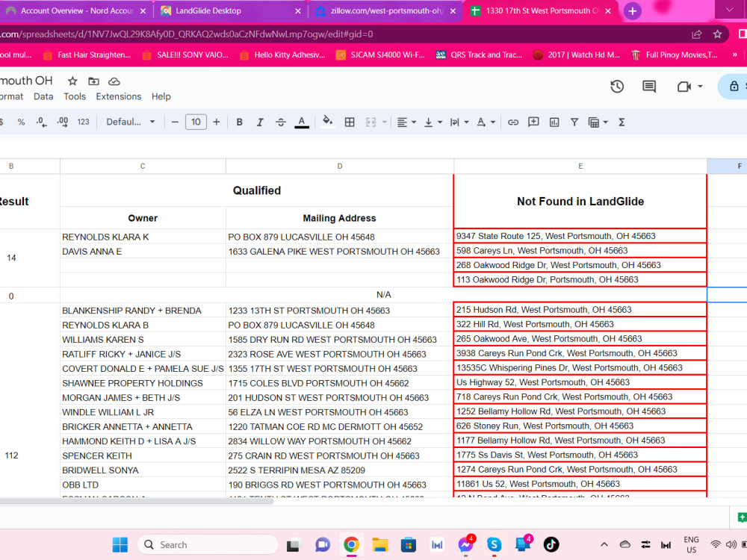Open Fast Hair Straighten bookmark
This screenshot has height=560, width=747.
pos(87,55)
